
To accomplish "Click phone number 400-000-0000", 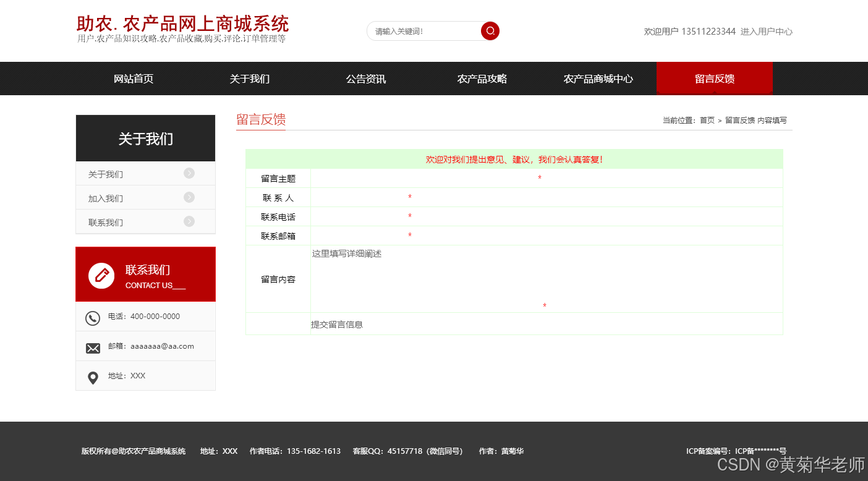I will (155, 317).
